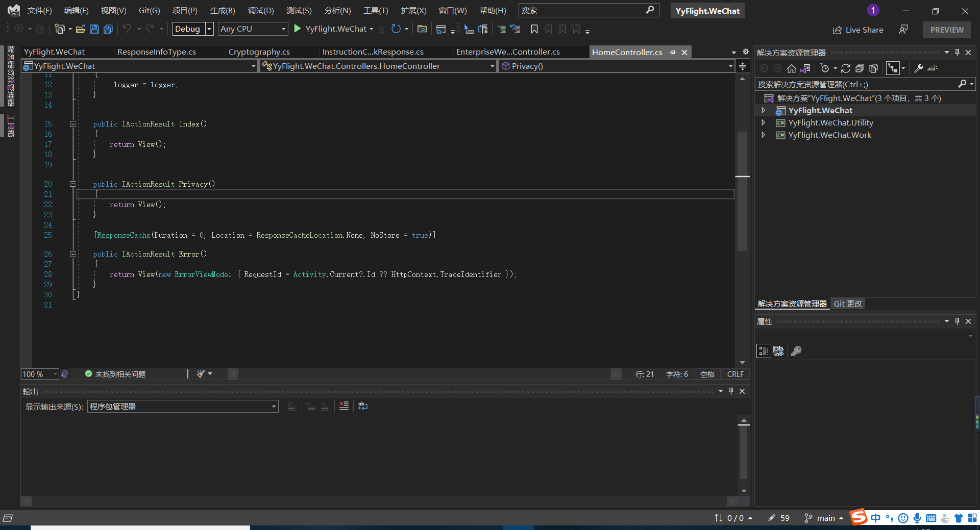Toggle auto-hide pin on Output panel
The height and width of the screenshot is (530, 980).
click(x=731, y=391)
